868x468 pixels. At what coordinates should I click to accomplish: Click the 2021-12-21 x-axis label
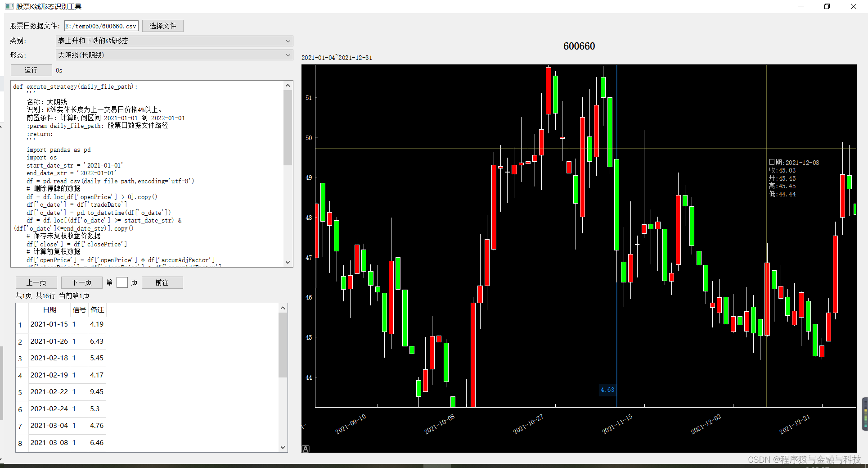(795, 424)
